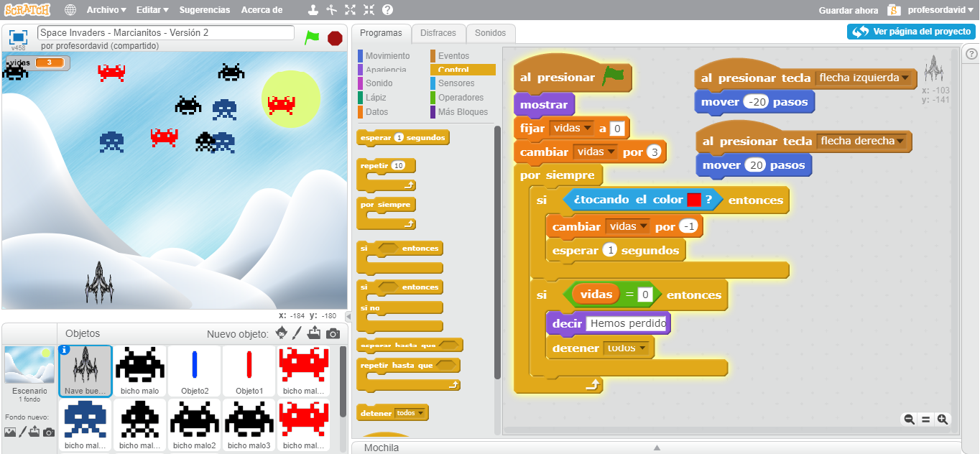
Task: Expand the Mochila backpack panel
Action: tap(656, 448)
